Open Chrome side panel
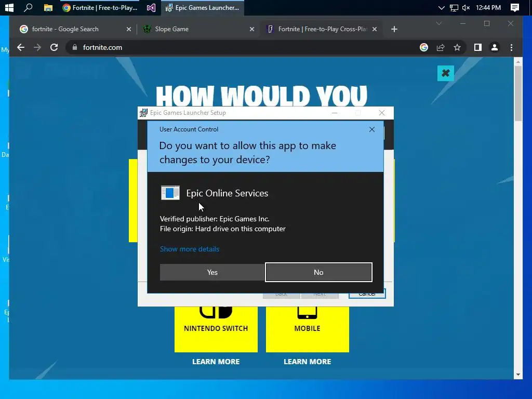 tap(478, 47)
